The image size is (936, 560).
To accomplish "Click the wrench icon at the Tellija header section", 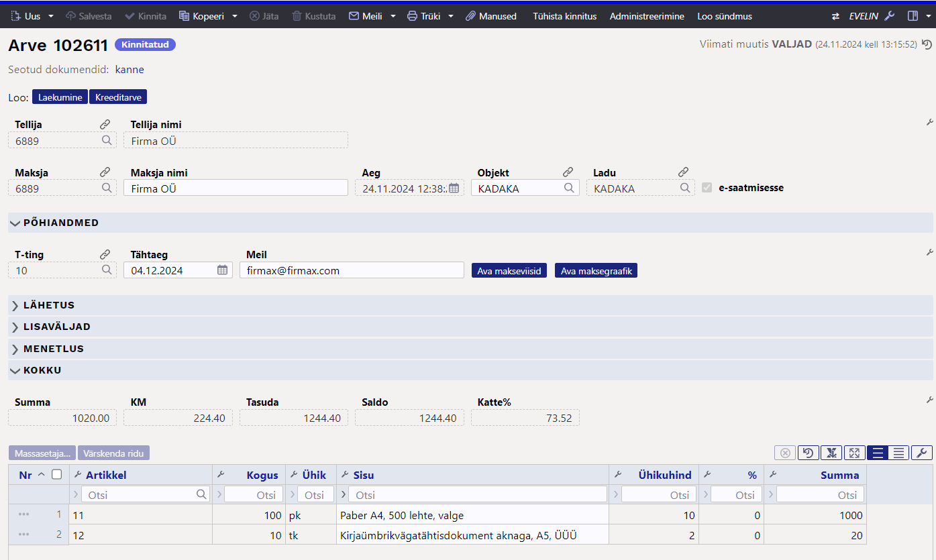I will [930, 122].
